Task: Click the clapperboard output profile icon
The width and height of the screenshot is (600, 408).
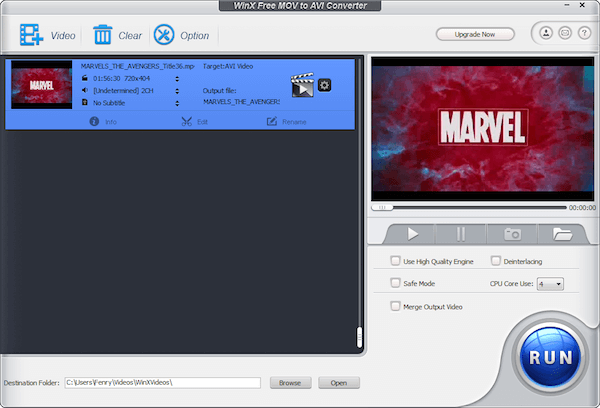Action: click(x=301, y=86)
